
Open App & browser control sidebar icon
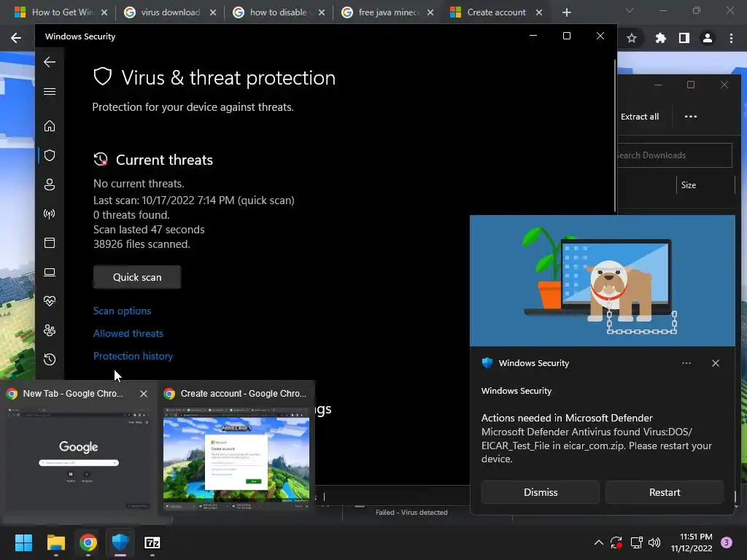pyautogui.click(x=50, y=243)
